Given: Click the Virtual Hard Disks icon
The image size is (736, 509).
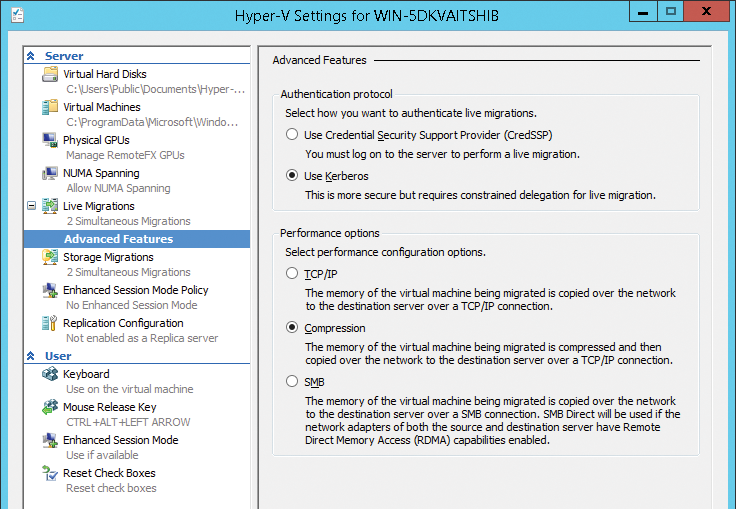Looking at the screenshot, I should tap(50, 74).
